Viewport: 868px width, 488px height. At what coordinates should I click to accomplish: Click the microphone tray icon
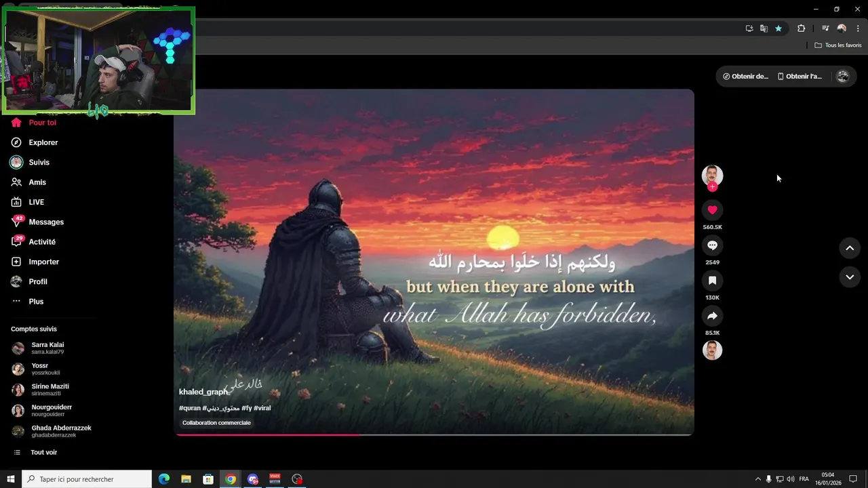(769, 479)
